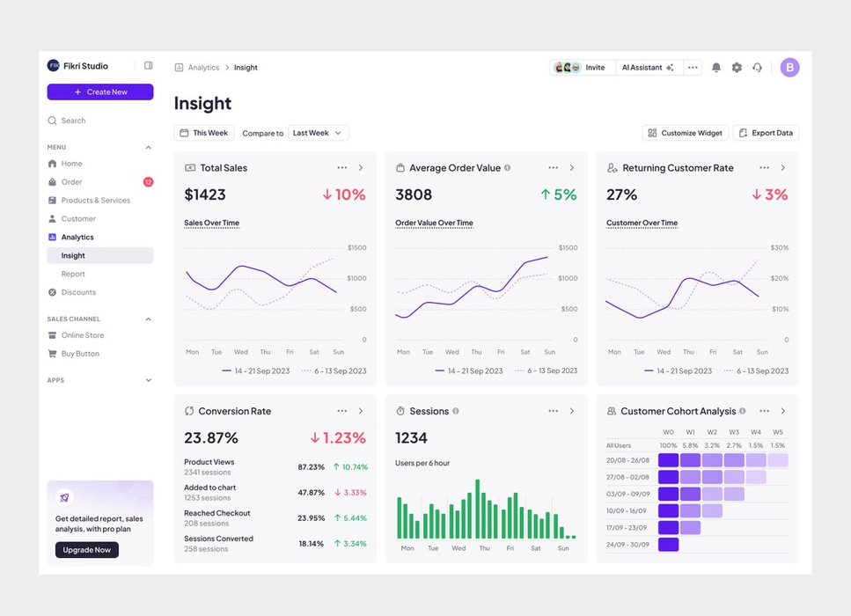Click the rocket icon in upgrade card
The width and height of the screenshot is (851, 616).
(64, 497)
